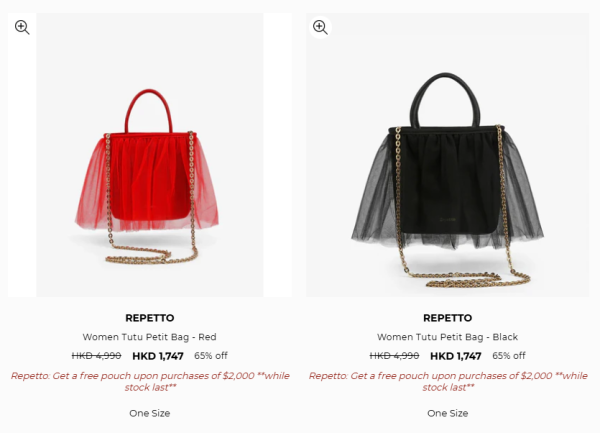The image size is (600, 433).
Task: Open the black Tutu Petit Bag photo
Action: [x=448, y=155]
